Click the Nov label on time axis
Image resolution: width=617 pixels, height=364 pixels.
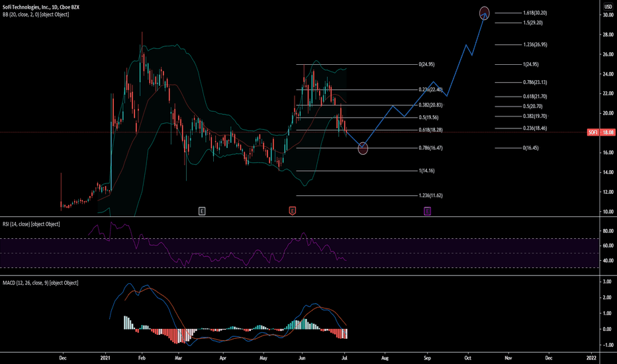point(508,358)
